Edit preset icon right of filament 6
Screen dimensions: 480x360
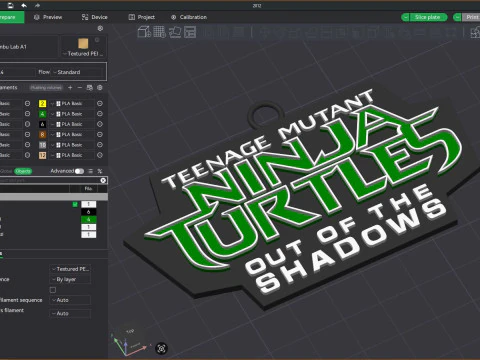pos(100,124)
